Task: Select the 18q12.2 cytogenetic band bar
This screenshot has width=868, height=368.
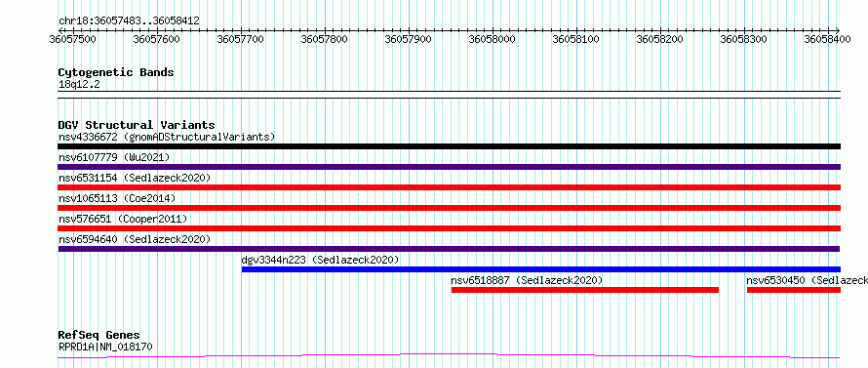Action: point(449,95)
